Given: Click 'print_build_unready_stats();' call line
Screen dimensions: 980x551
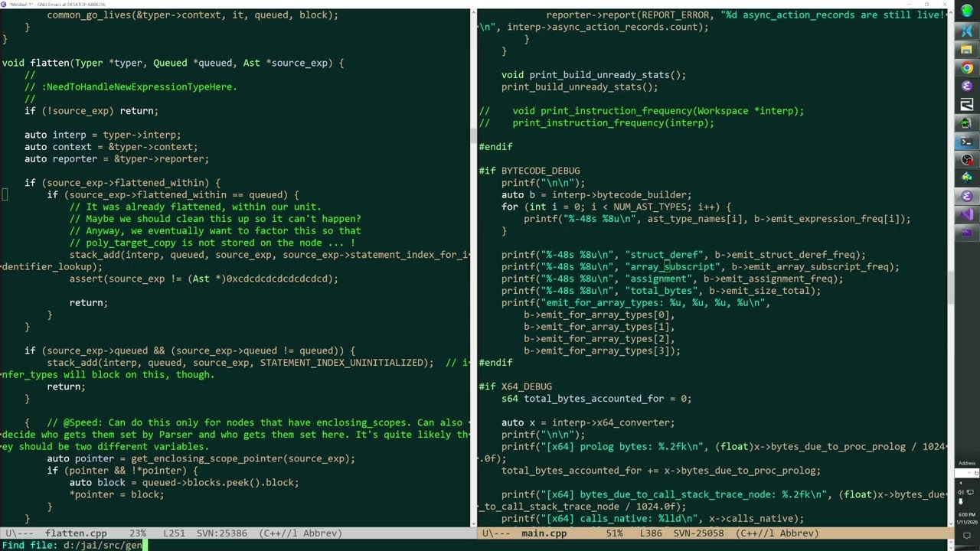Looking at the screenshot, I should (580, 86).
